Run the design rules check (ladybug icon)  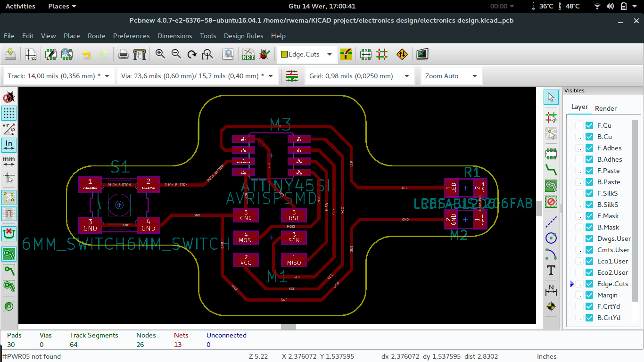265,54
